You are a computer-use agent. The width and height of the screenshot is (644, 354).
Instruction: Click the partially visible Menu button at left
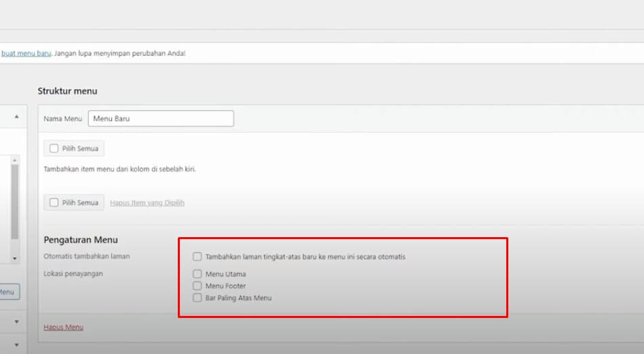pyautogui.click(x=10, y=292)
